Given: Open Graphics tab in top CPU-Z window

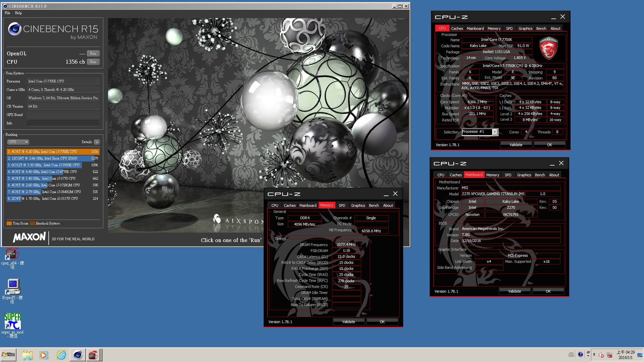Looking at the screenshot, I should 525,28.
